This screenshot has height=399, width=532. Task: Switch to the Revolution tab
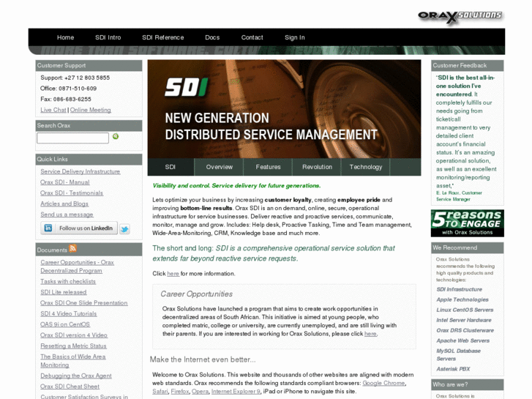(317, 167)
